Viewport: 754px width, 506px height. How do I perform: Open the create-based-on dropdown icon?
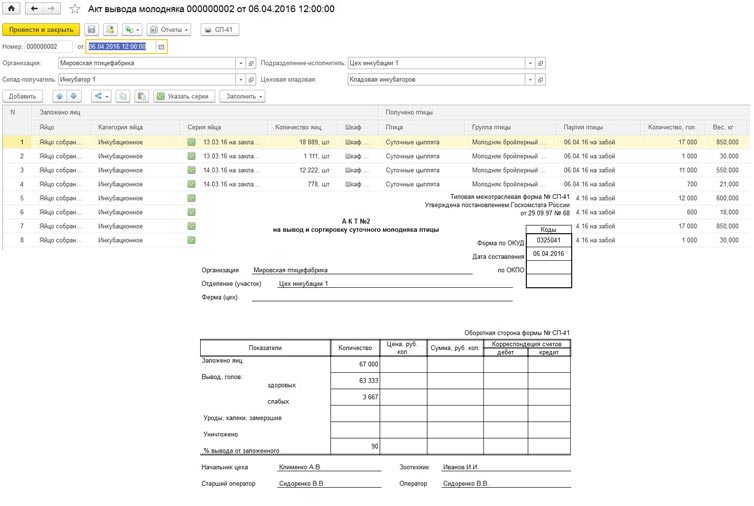132,30
